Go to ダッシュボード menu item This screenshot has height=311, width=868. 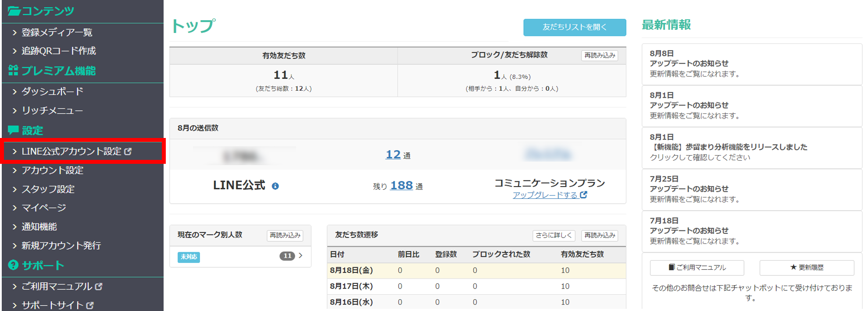[x=52, y=92]
